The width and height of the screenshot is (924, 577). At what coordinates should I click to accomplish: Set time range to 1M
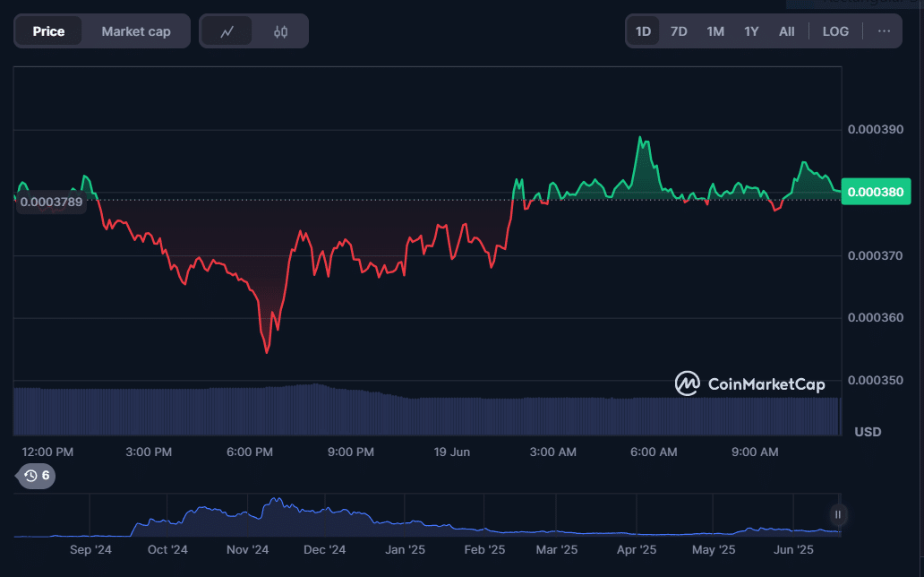tap(715, 31)
